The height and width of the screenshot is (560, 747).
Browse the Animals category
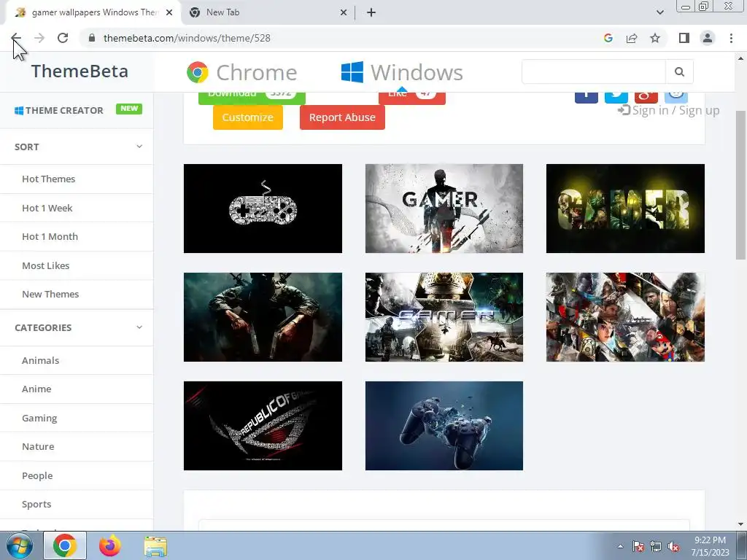(41, 360)
